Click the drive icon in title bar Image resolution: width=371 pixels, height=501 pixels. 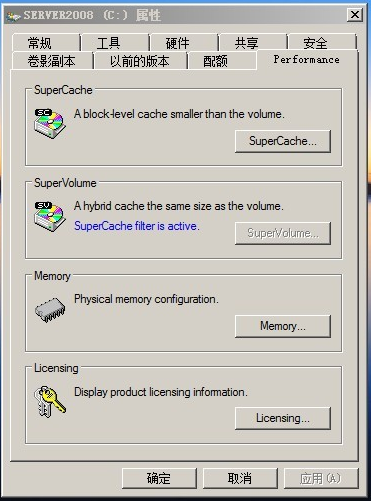[x=14, y=16]
